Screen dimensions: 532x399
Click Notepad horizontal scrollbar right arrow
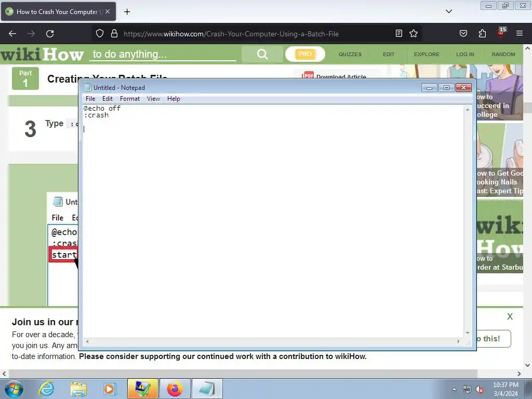point(458,342)
